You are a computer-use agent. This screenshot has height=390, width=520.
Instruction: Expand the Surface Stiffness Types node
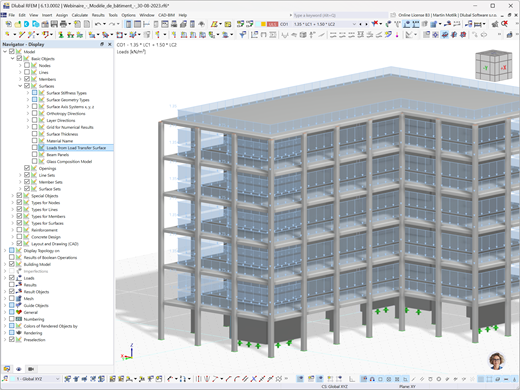click(28, 93)
